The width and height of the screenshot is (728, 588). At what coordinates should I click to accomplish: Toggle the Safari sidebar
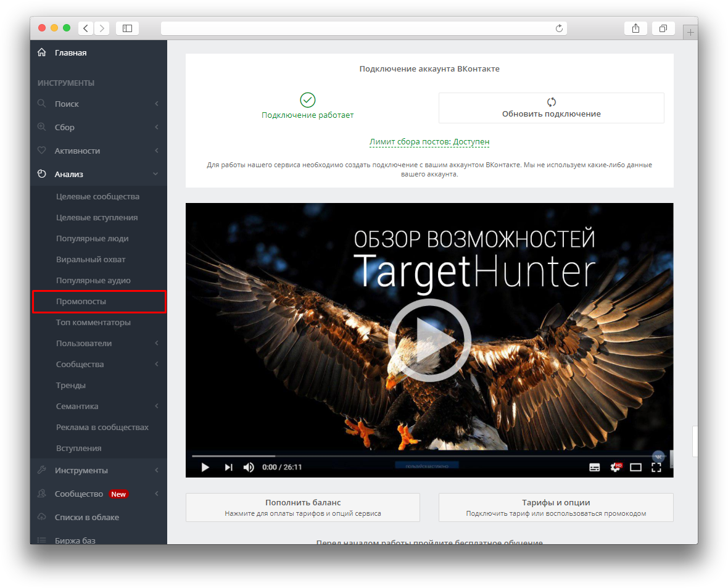click(127, 28)
